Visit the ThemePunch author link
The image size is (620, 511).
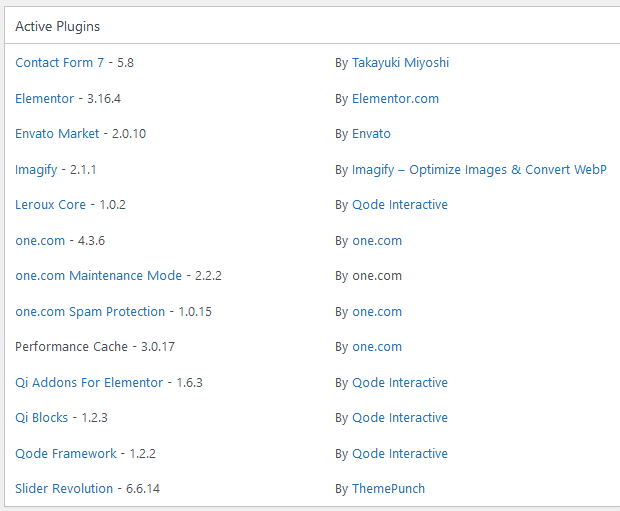pyautogui.click(x=388, y=489)
